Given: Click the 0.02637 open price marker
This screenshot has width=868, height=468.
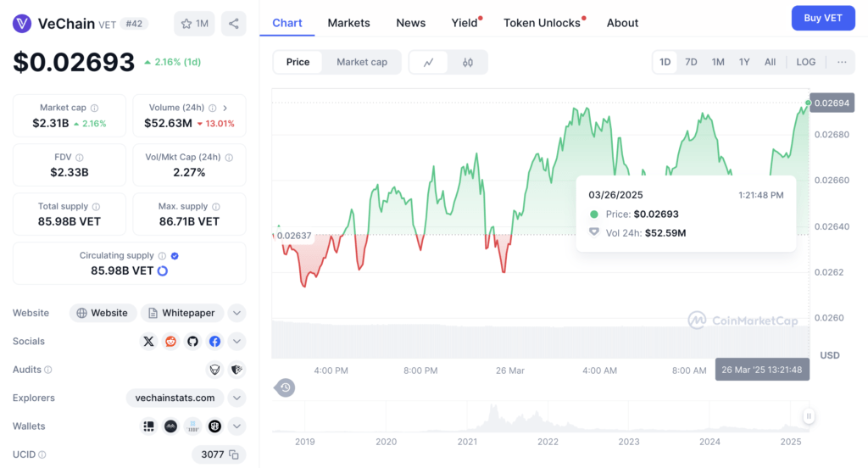Looking at the screenshot, I should point(293,236).
